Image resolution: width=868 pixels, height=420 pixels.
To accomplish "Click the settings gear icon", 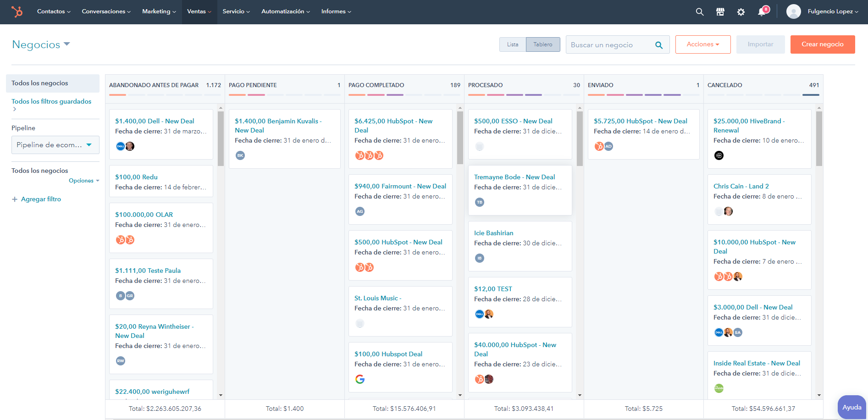I will (x=741, y=11).
